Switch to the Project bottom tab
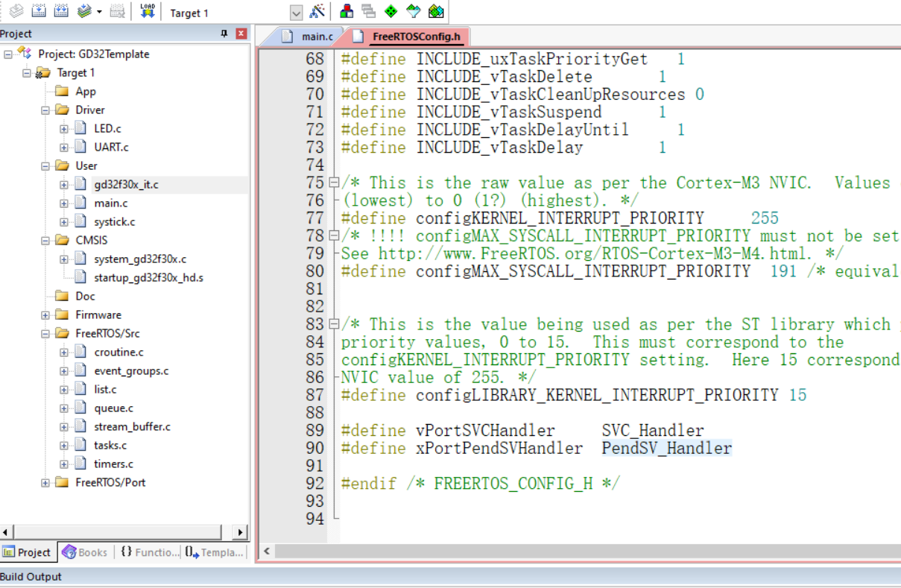Viewport: 901px width, 588px height. click(28, 552)
